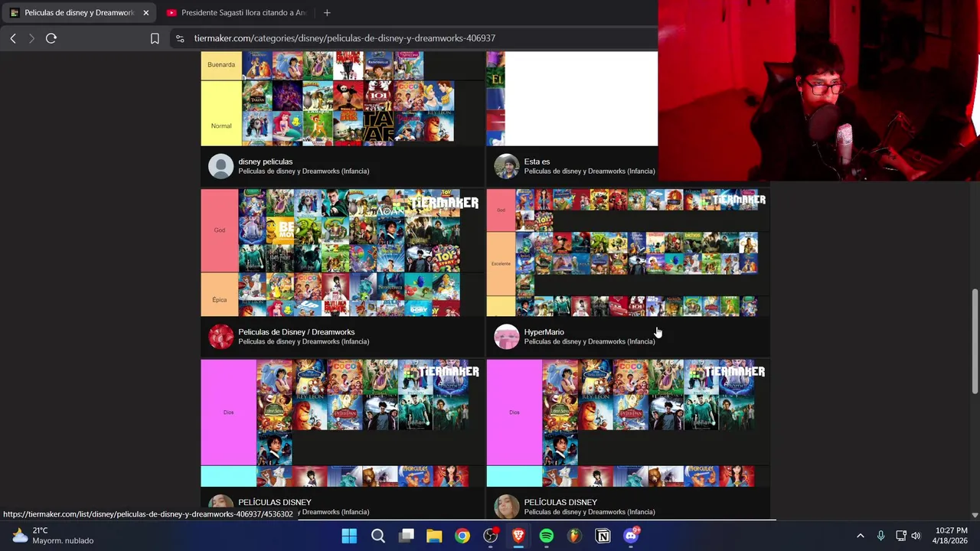Click the user avatar beside 'Esta es'
Screen dimensions: 980x551
click(506, 166)
